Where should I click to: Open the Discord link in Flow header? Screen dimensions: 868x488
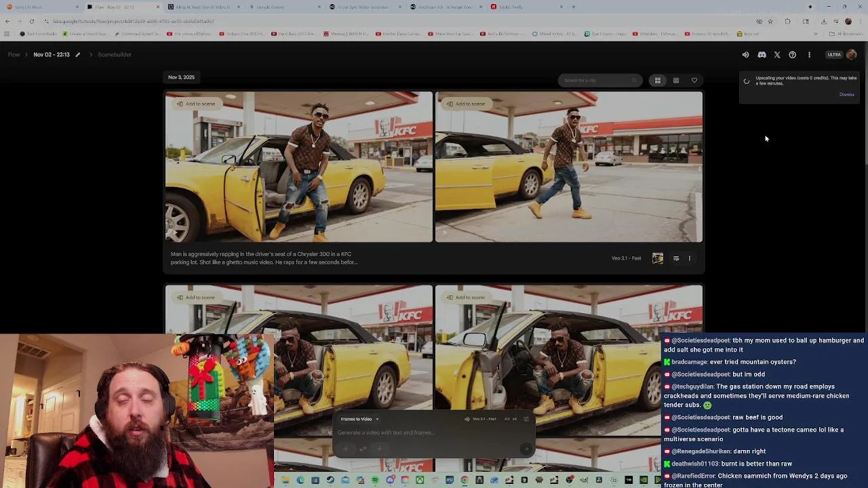click(762, 55)
